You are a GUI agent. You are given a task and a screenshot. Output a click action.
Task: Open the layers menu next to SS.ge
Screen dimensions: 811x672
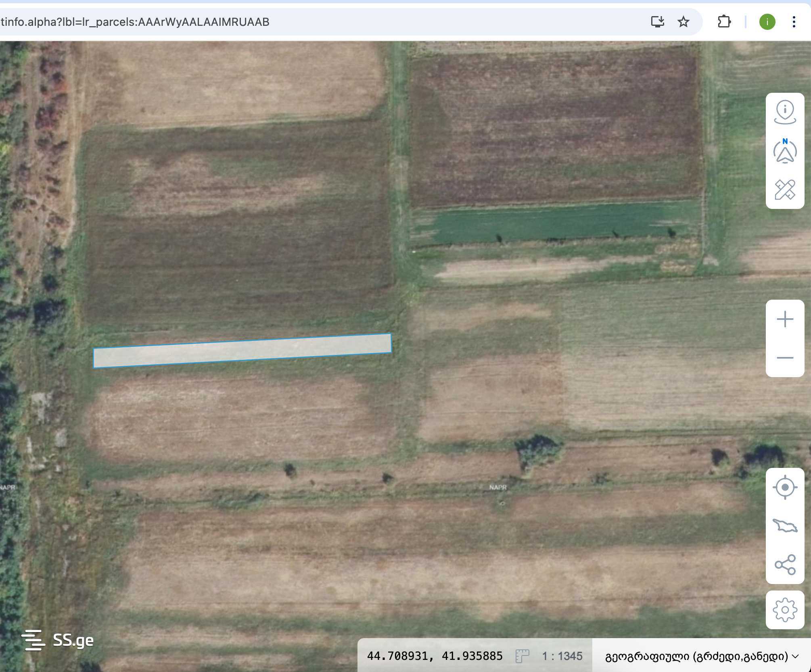pos(33,640)
